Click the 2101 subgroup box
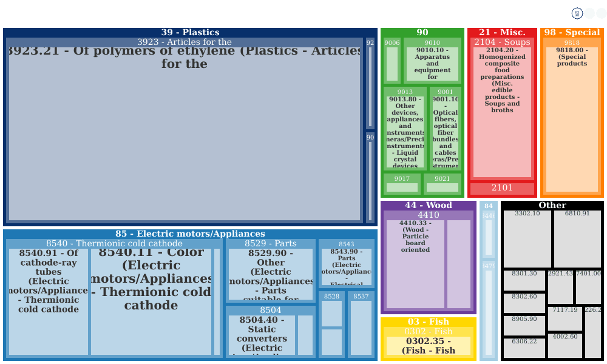Screen dimensions: 607x364 tap(502, 189)
